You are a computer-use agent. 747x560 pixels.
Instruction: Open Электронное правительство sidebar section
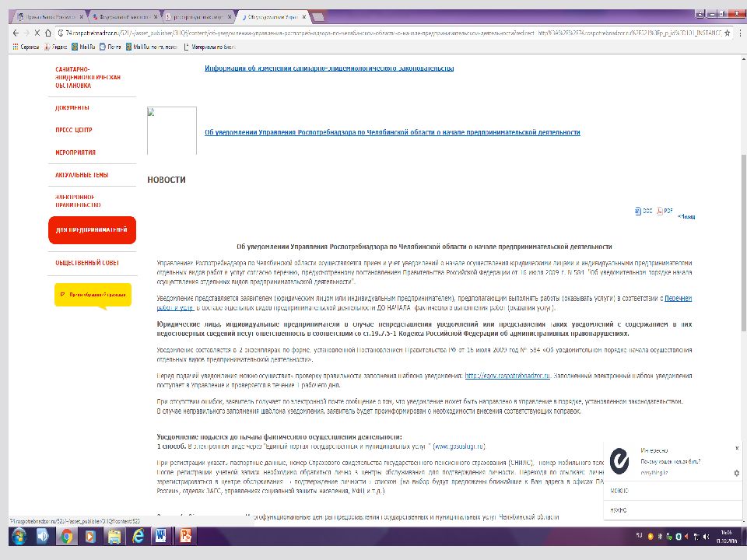pos(78,201)
